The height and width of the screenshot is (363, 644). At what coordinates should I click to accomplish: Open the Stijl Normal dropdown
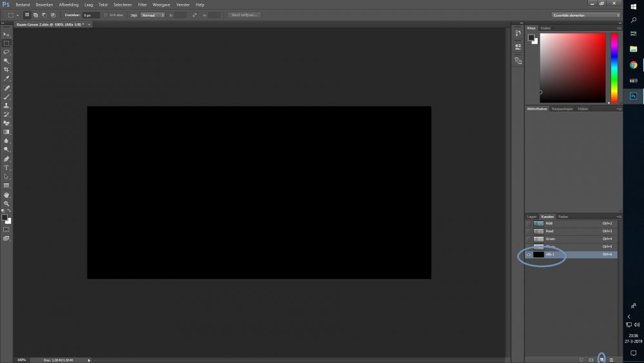point(153,15)
